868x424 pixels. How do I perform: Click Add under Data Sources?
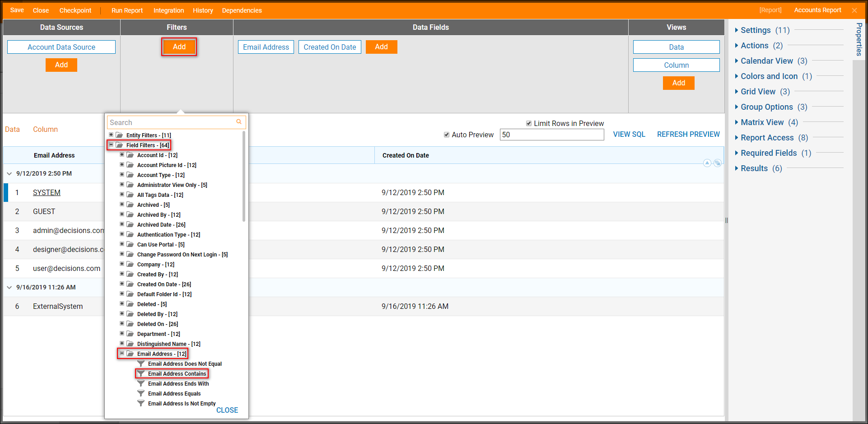coord(61,65)
